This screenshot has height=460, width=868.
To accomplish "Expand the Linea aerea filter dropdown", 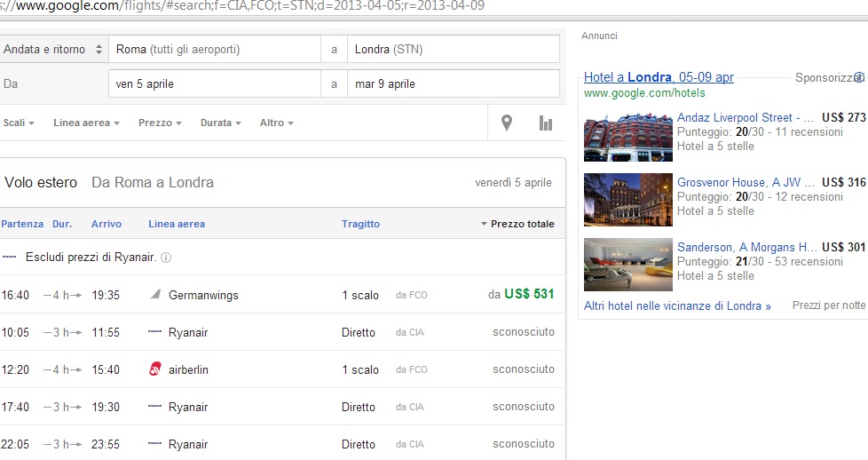I will pos(86,123).
